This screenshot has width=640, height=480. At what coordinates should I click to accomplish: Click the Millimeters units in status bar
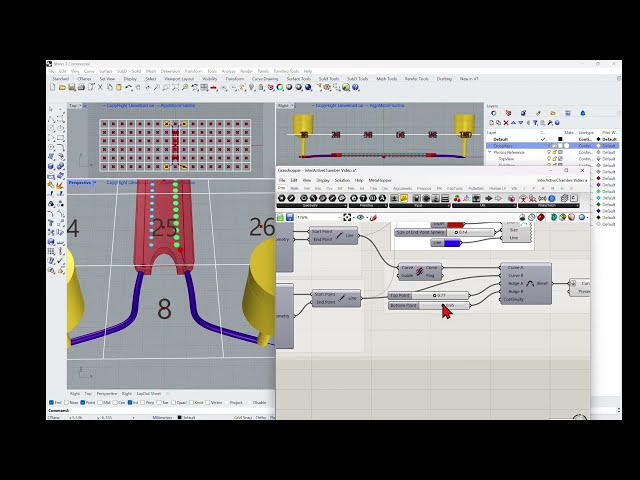click(162, 418)
